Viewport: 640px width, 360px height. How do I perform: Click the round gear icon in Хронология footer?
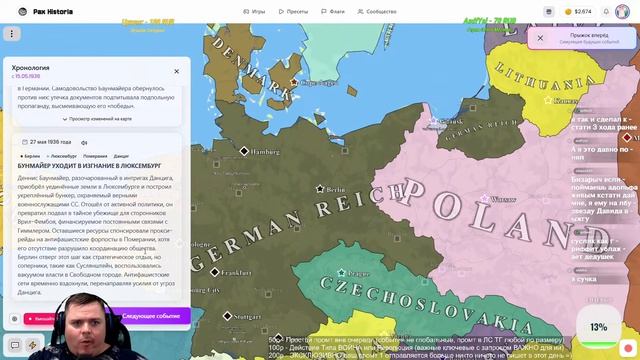point(14,319)
